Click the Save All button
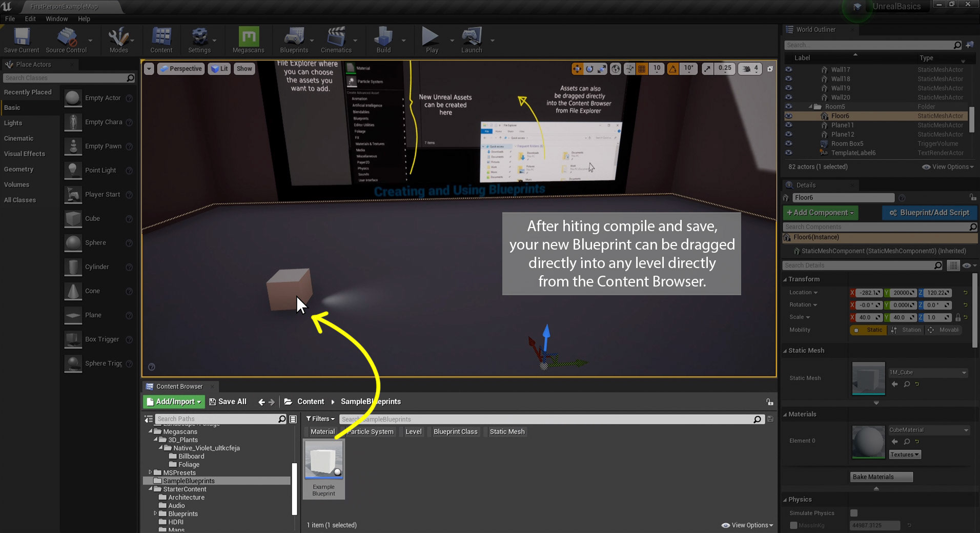Viewport: 980px width, 533px height. click(x=228, y=402)
